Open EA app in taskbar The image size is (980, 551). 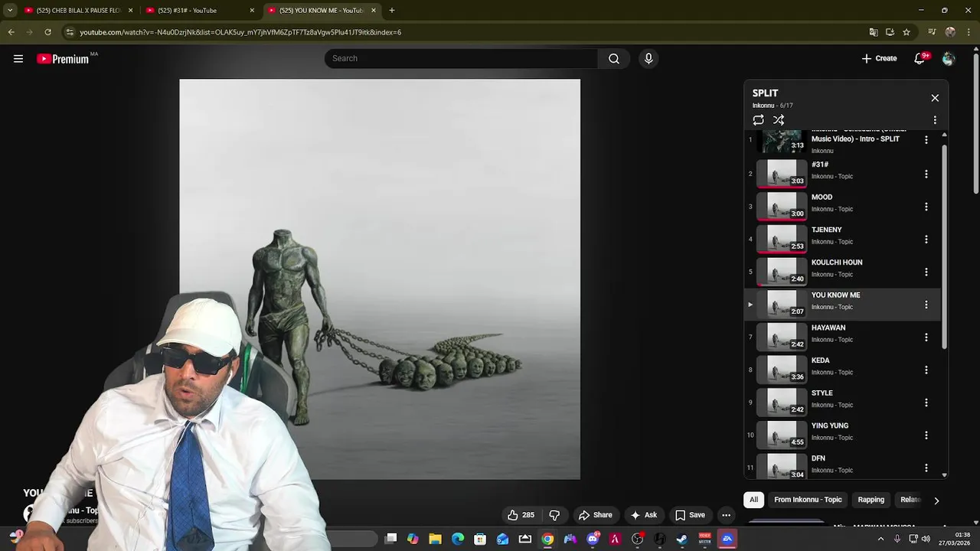tap(727, 539)
